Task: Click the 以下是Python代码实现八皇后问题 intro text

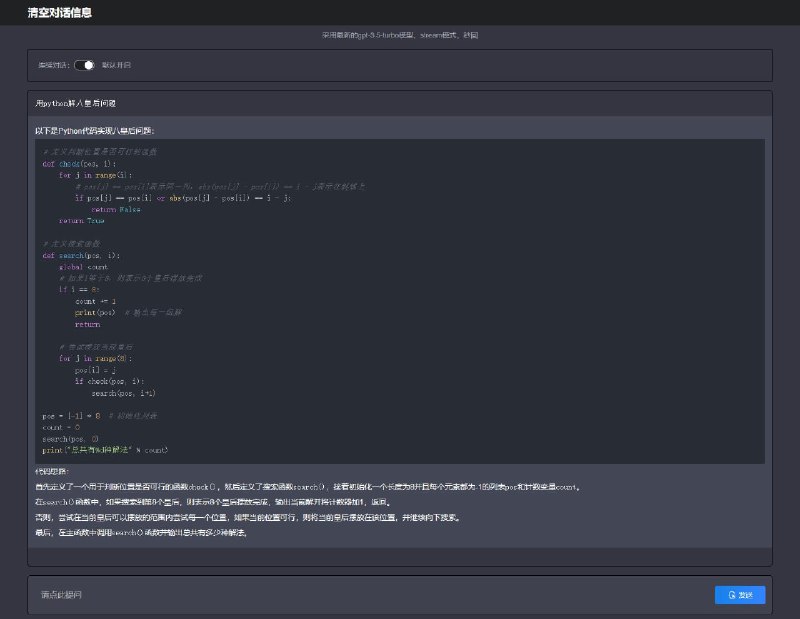Action: pyautogui.click(x=95, y=130)
